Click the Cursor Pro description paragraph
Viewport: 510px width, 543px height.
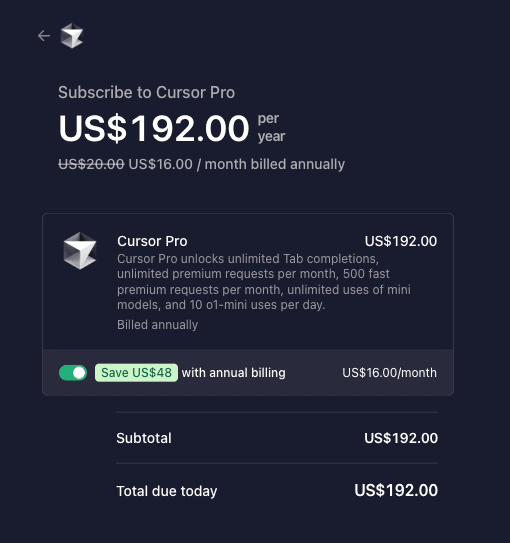pyautogui.click(x=264, y=282)
